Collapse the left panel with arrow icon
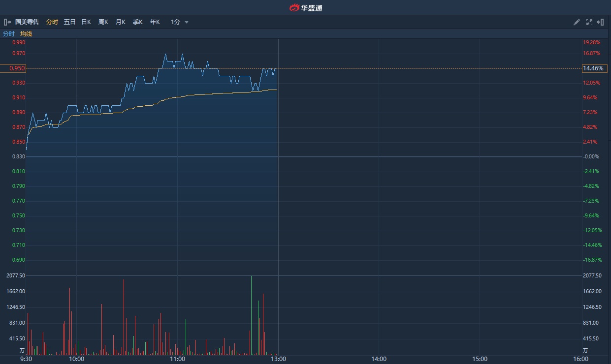Image resolution: width=611 pixels, height=364 pixels. [7, 22]
